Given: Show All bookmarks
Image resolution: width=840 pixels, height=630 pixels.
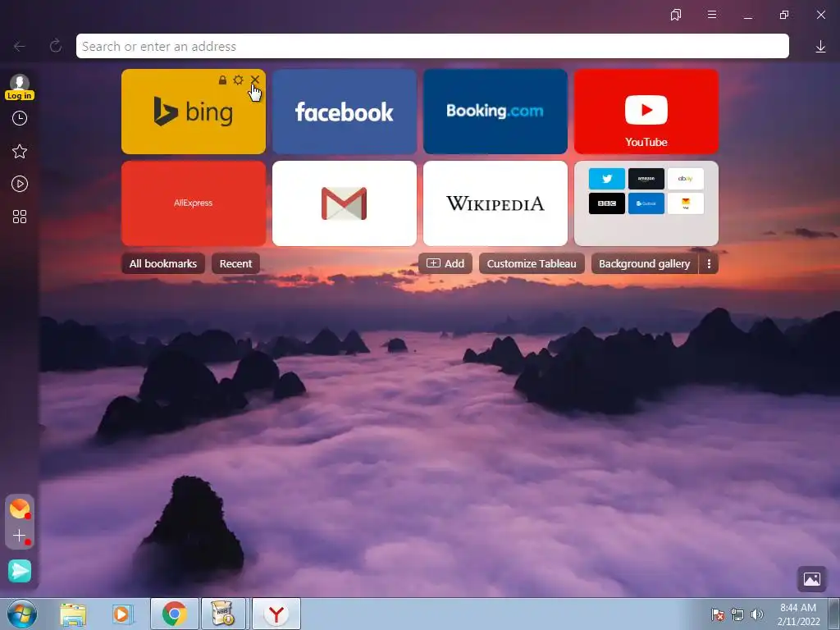Looking at the screenshot, I should pyautogui.click(x=163, y=263).
